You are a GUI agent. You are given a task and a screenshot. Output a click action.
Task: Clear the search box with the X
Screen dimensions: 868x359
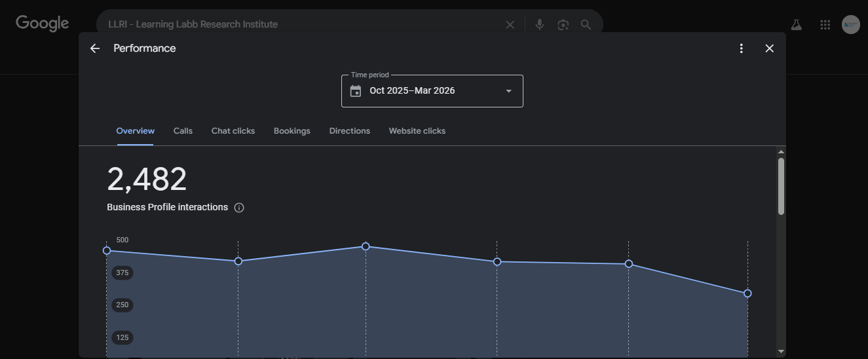click(x=510, y=25)
